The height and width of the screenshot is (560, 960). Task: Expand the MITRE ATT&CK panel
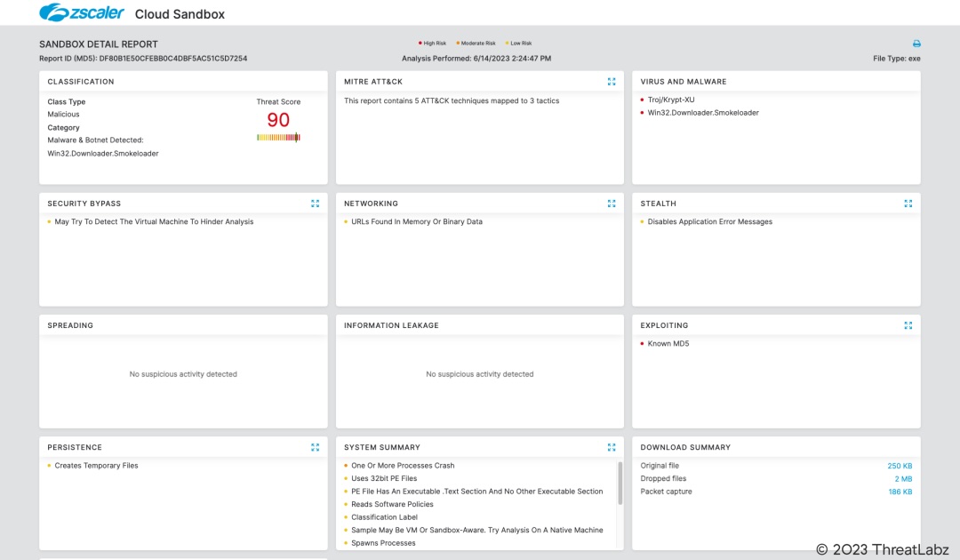point(612,82)
